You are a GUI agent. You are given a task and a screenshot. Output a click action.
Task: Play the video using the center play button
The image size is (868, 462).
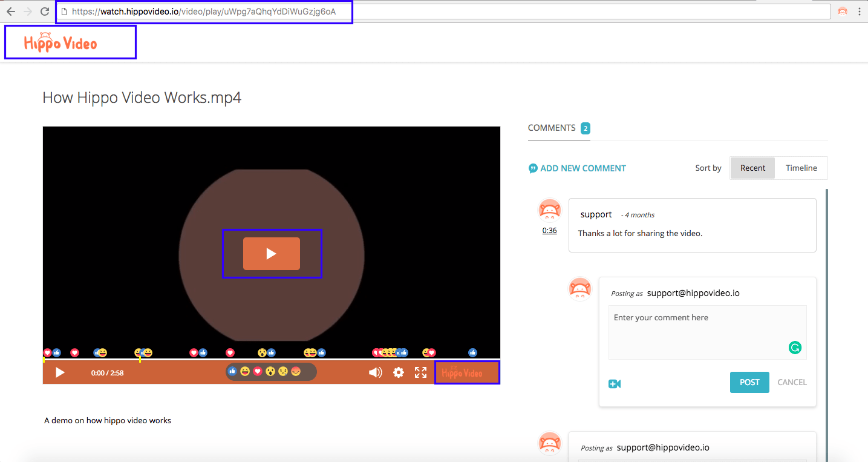pyautogui.click(x=272, y=254)
